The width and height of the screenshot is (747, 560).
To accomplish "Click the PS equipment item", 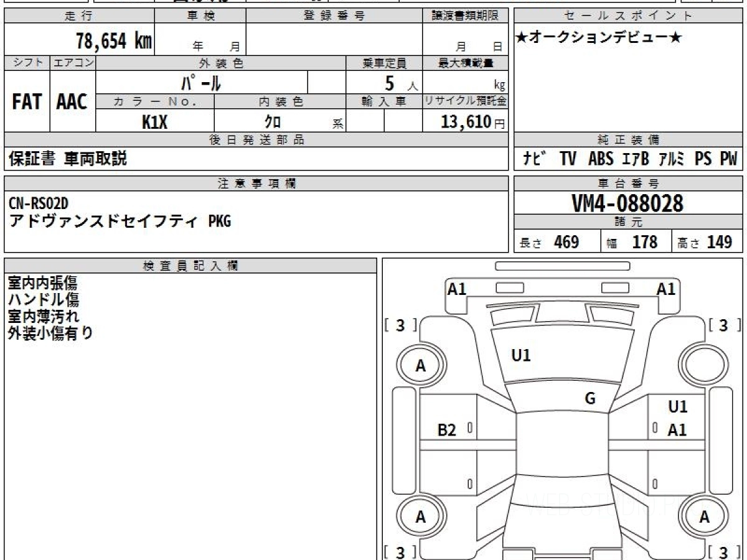I will click(703, 159).
